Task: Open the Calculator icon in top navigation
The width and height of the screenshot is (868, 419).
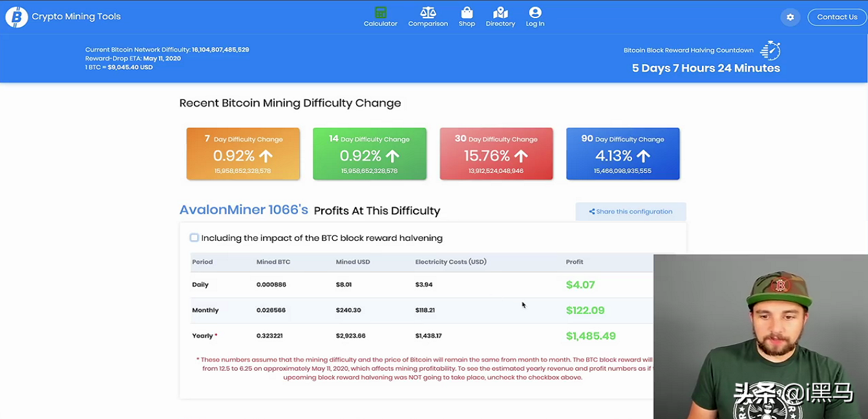Action: [380, 12]
